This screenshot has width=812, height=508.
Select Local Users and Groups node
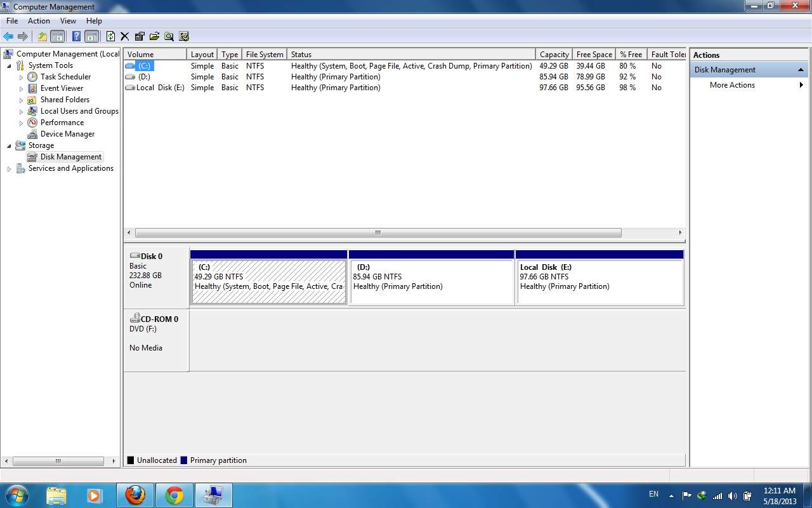click(79, 111)
